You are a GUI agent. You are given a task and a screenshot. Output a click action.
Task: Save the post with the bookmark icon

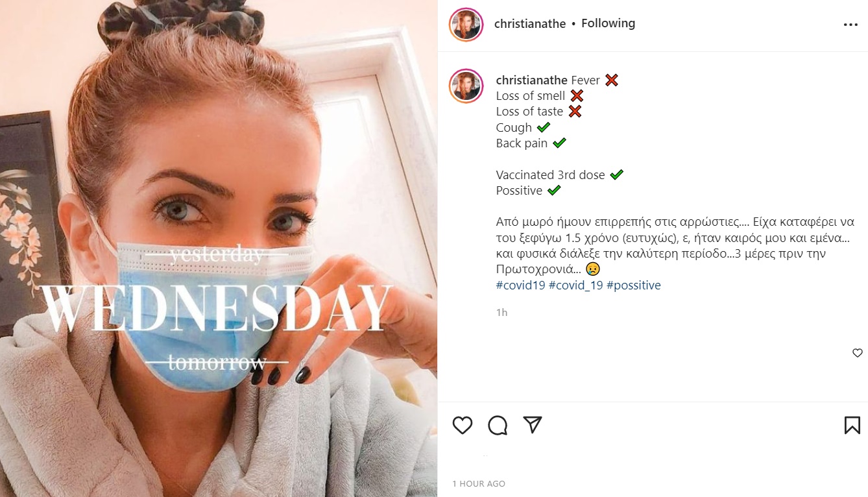tap(852, 426)
